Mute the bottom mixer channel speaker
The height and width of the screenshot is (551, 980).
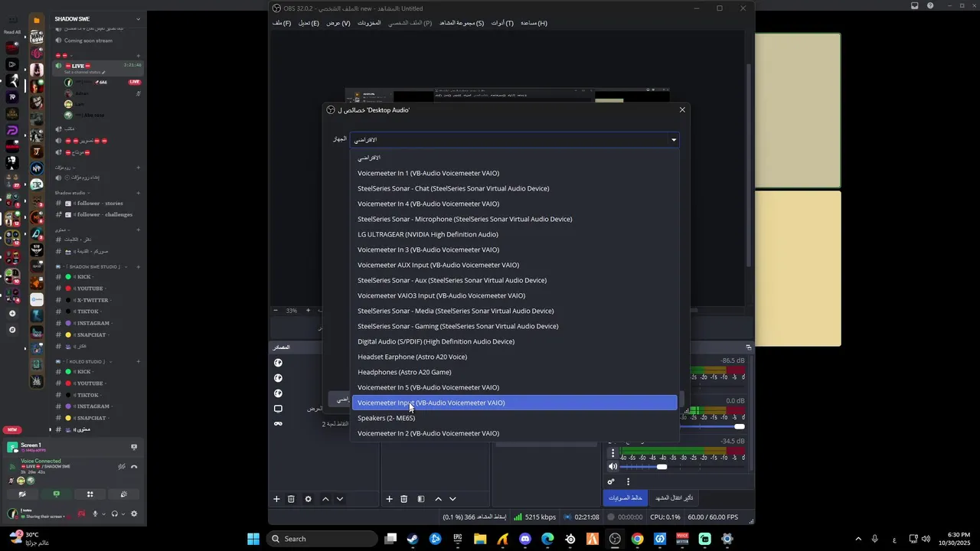612,467
